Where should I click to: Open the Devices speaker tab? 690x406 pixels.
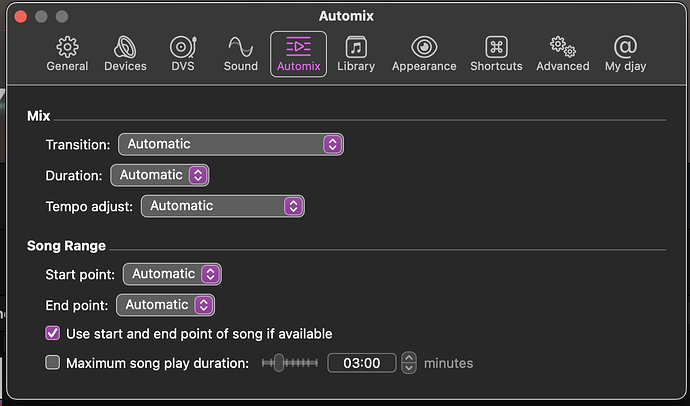(x=125, y=54)
